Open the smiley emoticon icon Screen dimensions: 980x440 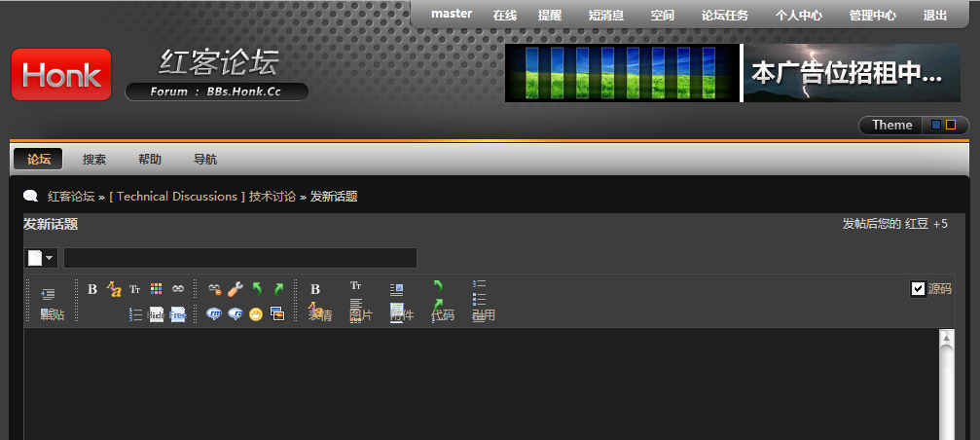(256, 314)
